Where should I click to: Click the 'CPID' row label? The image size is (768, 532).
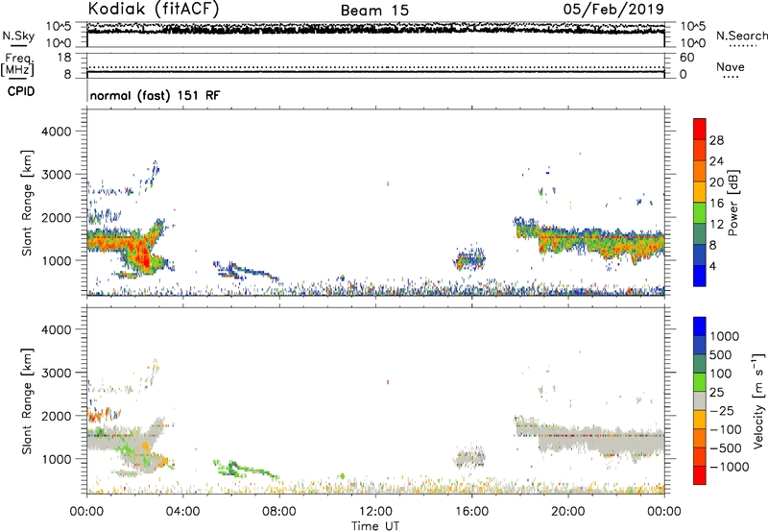[21, 91]
